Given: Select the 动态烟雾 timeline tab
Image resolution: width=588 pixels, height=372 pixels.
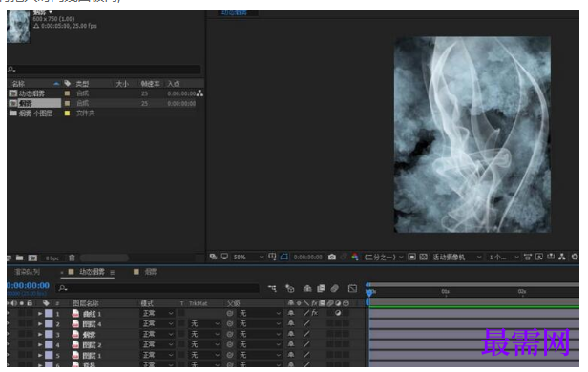Looking at the screenshot, I should [x=92, y=272].
